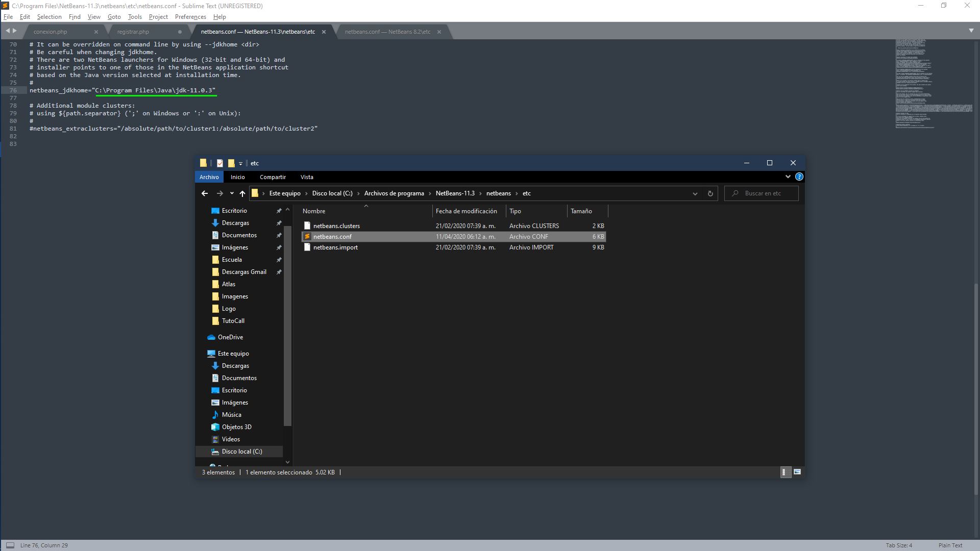The width and height of the screenshot is (980, 551).
Task: Change syntax from Plain Text
Action: coord(950,545)
